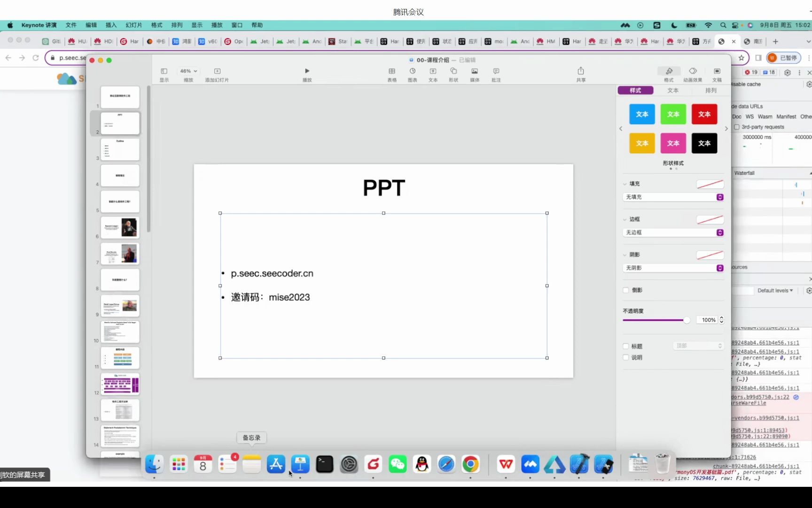Launch App Store from the Dock
The height and width of the screenshot is (508, 812).
pos(276,464)
